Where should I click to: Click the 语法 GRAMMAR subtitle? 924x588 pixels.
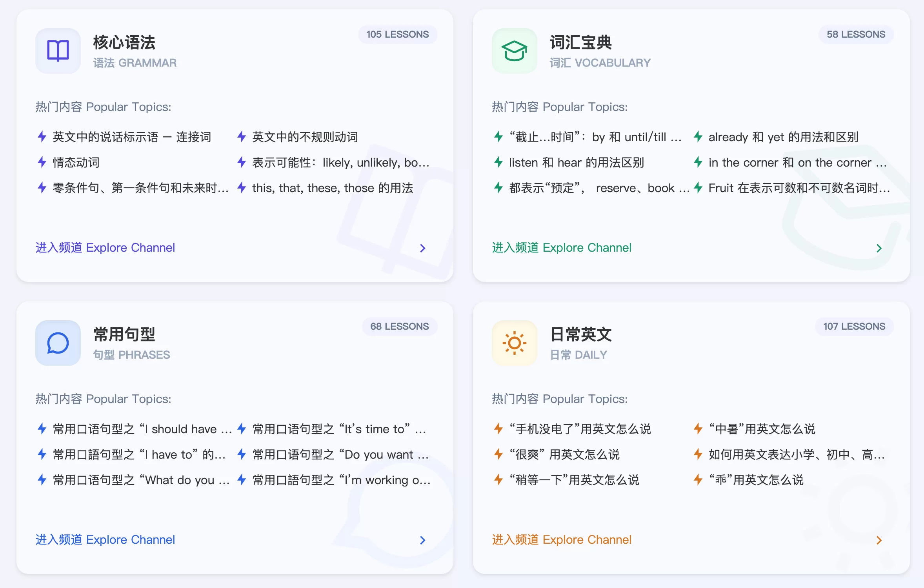coord(135,63)
